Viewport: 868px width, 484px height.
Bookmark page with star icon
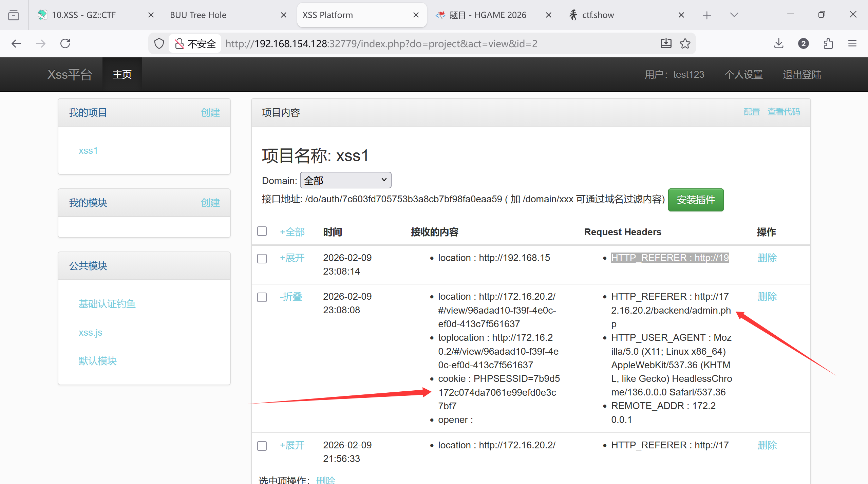pyautogui.click(x=685, y=43)
